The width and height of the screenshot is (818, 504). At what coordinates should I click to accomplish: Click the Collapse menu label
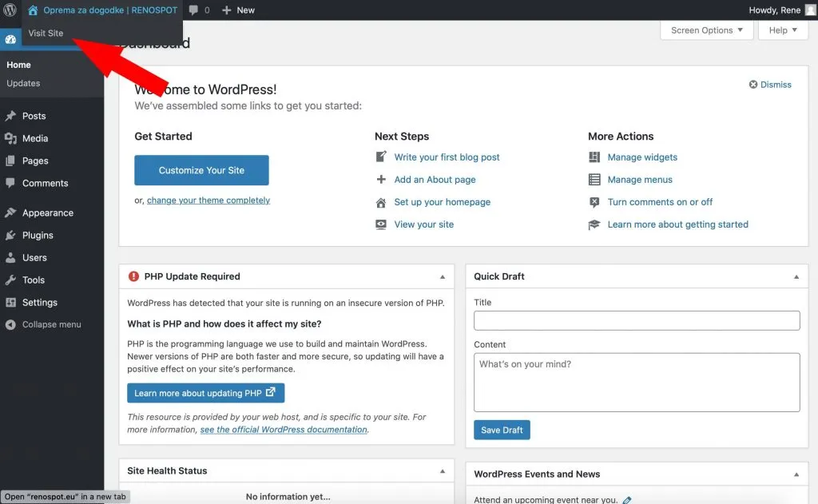52,324
